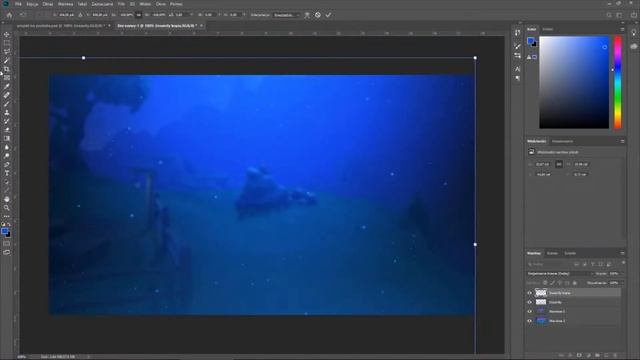The width and height of the screenshot is (640, 360).
Task: Open the Libraries cloud panel icon
Action: coord(634,47)
